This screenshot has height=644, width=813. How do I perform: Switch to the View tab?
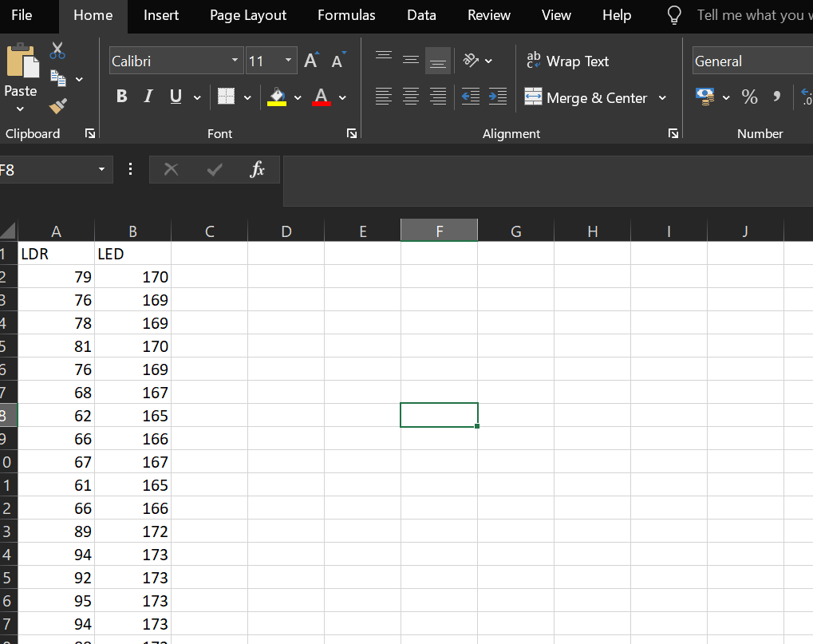pyautogui.click(x=556, y=15)
